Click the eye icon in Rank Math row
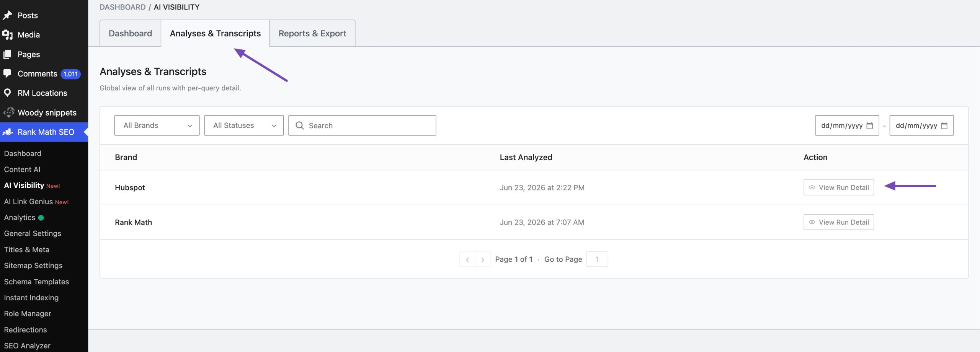The image size is (980, 352). [x=812, y=222]
